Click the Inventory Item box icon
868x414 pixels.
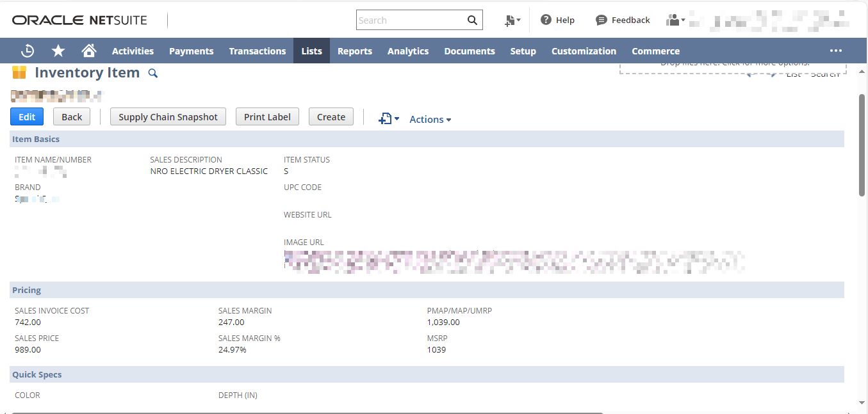point(19,72)
